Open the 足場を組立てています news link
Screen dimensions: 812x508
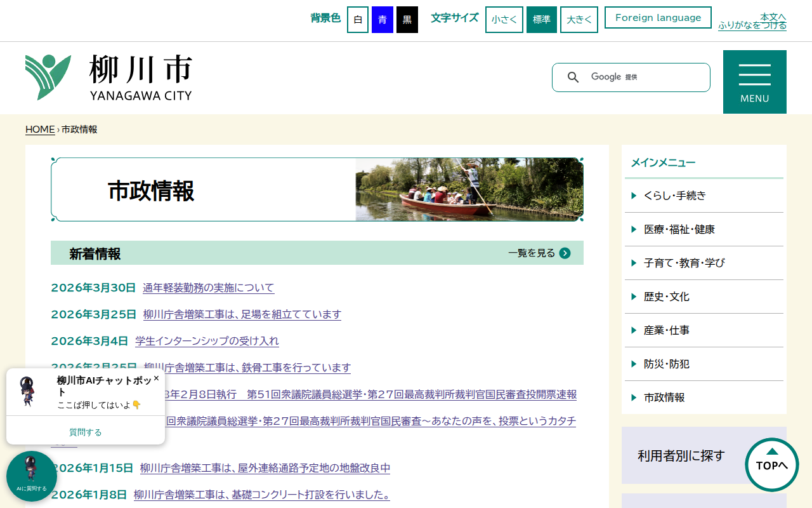point(242,314)
